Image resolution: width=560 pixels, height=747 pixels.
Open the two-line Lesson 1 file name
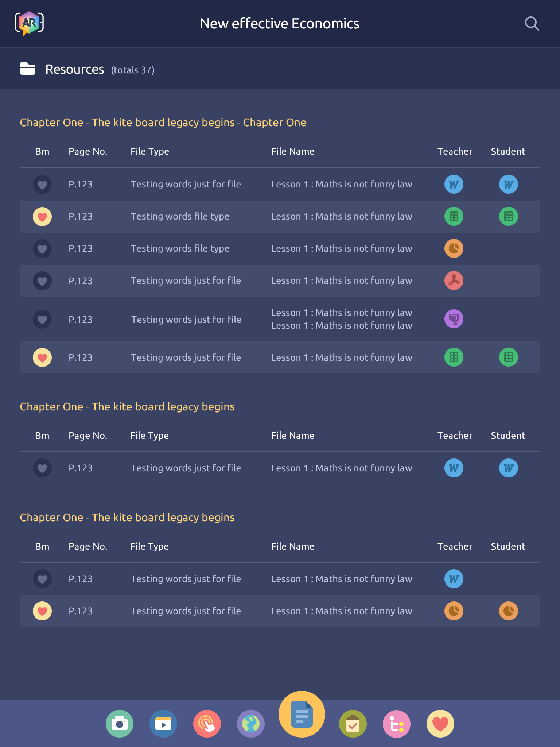click(342, 319)
